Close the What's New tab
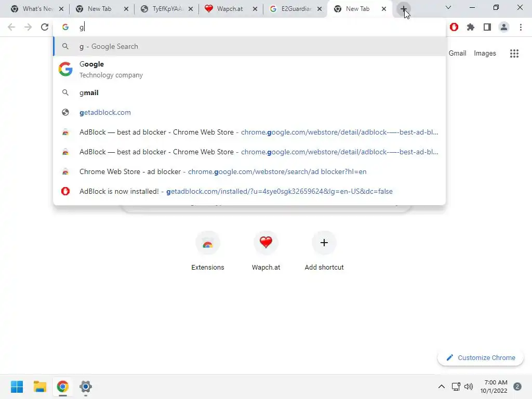Screen dimensions: 532x399 point(61,9)
